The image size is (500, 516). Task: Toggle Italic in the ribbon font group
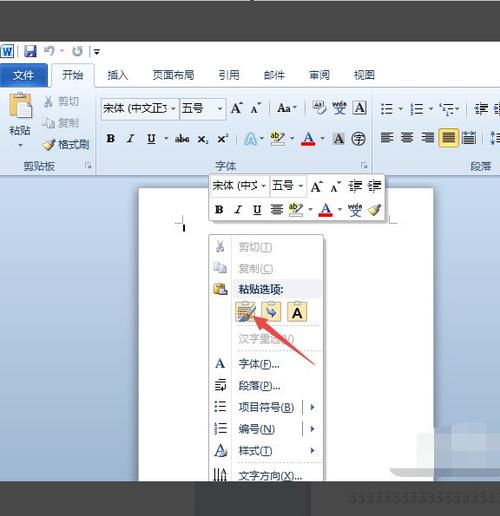click(131, 138)
